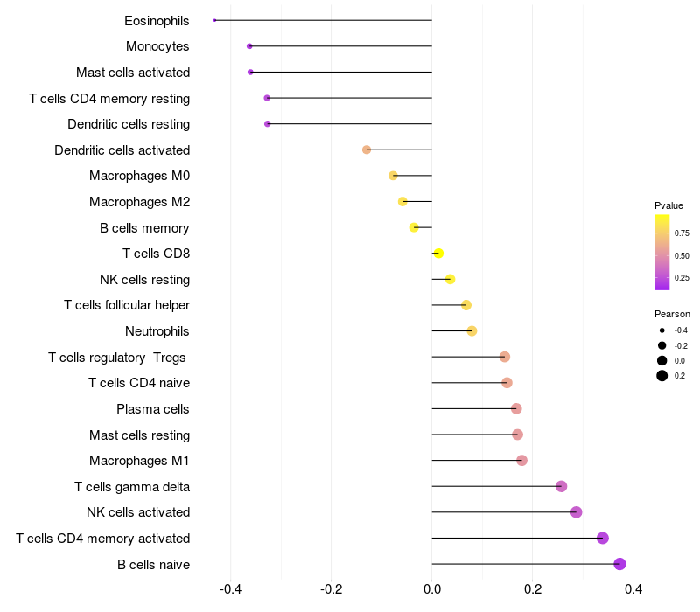Click the Pearson legend title
This screenshot has width=700, height=612.
[x=672, y=314]
